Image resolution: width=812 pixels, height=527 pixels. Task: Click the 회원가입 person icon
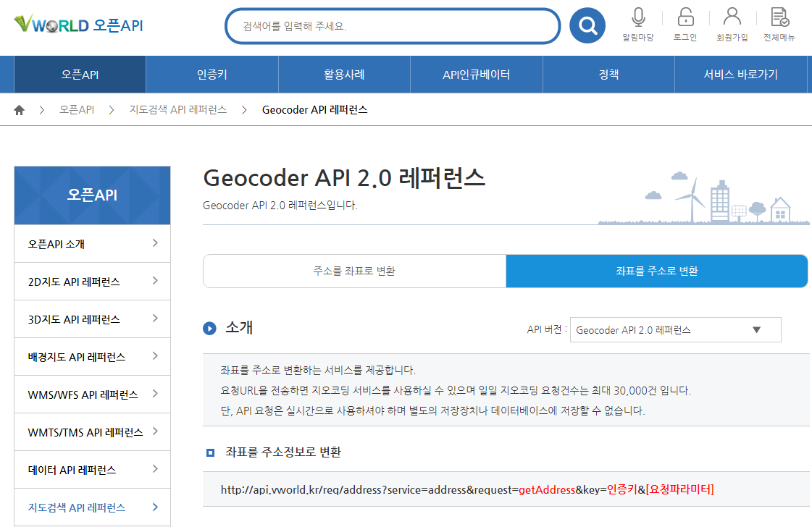(x=732, y=17)
